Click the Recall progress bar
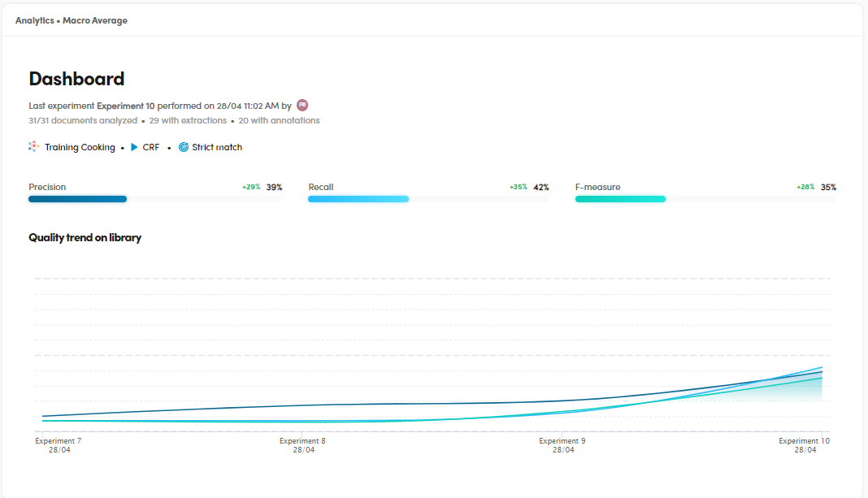 point(428,199)
